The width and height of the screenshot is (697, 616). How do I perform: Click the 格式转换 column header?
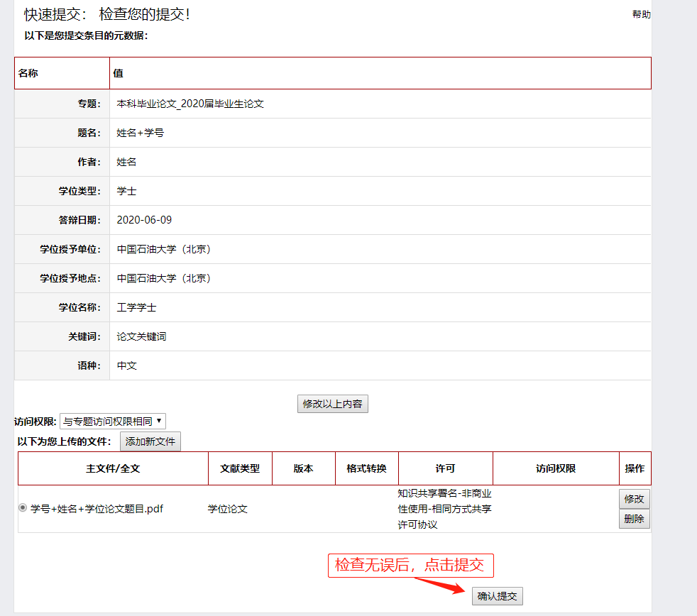[x=366, y=468]
